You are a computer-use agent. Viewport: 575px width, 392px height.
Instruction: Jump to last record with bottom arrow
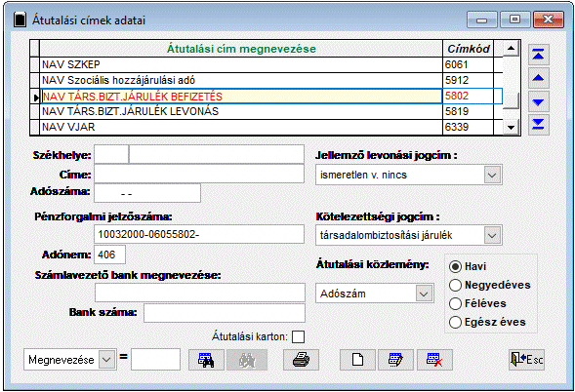538,125
